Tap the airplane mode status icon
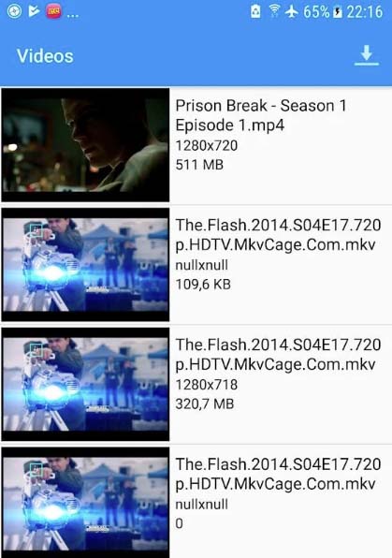This screenshot has height=558, width=392. coord(291,11)
